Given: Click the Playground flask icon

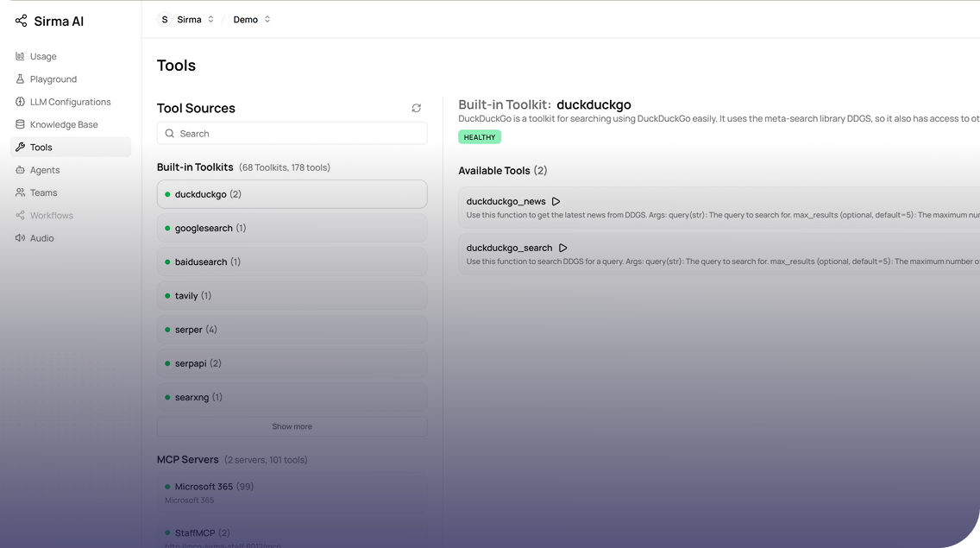Looking at the screenshot, I should 20,79.
